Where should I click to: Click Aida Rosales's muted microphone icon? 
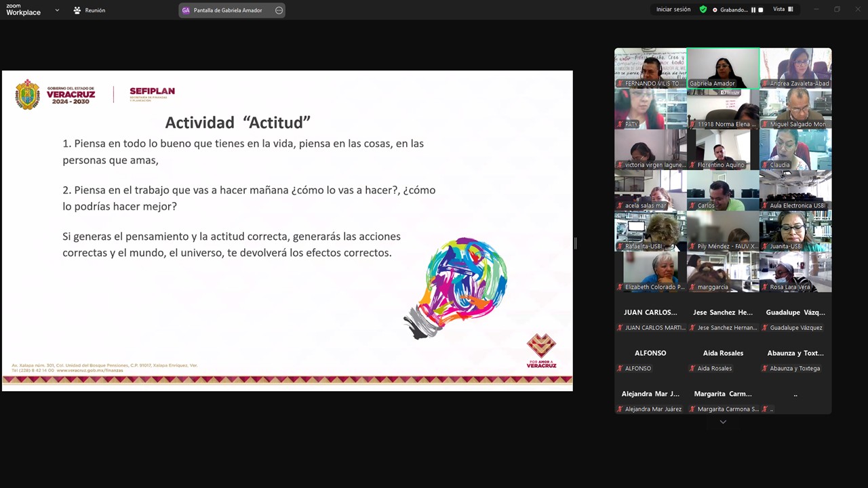(692, 369)
